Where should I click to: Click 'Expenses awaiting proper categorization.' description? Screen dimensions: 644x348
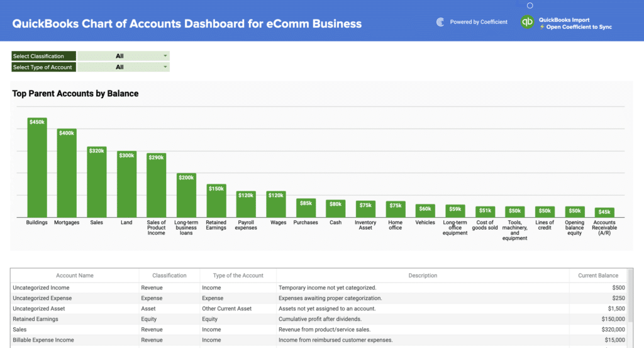(330, 298)
